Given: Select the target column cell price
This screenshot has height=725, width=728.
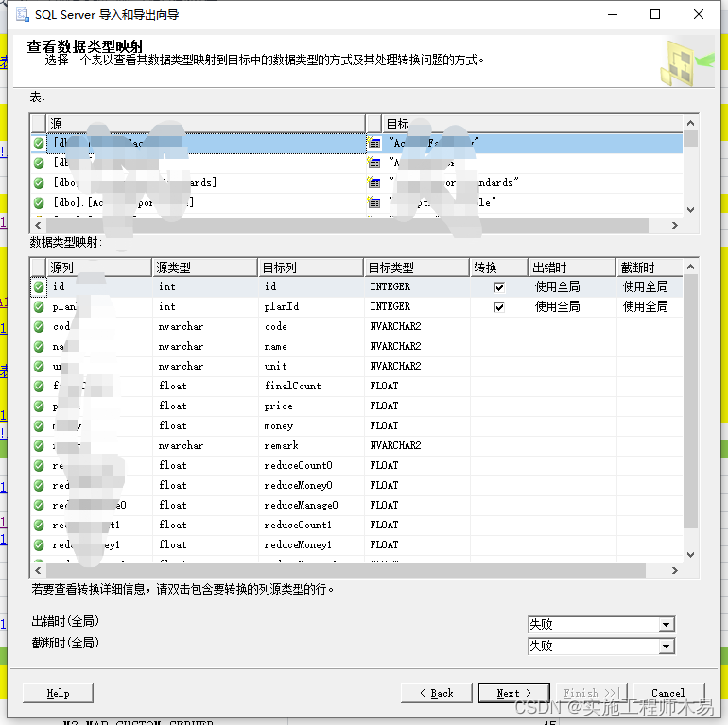Looking at the screenshot, I should [x=311, y=406].
